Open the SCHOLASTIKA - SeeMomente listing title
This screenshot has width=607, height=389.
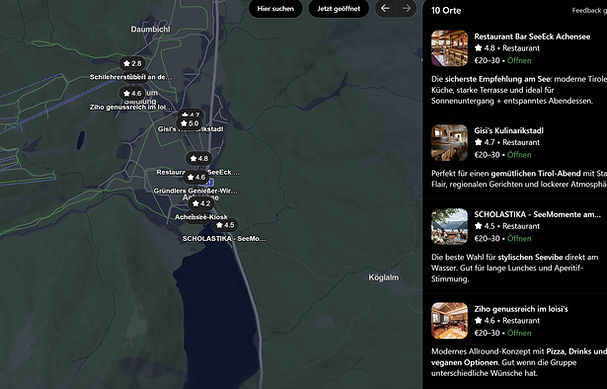click(537, 214)
